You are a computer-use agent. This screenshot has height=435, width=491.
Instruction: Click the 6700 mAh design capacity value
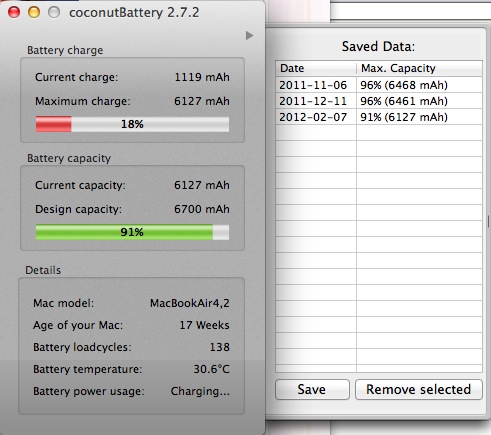coord(202,209)
